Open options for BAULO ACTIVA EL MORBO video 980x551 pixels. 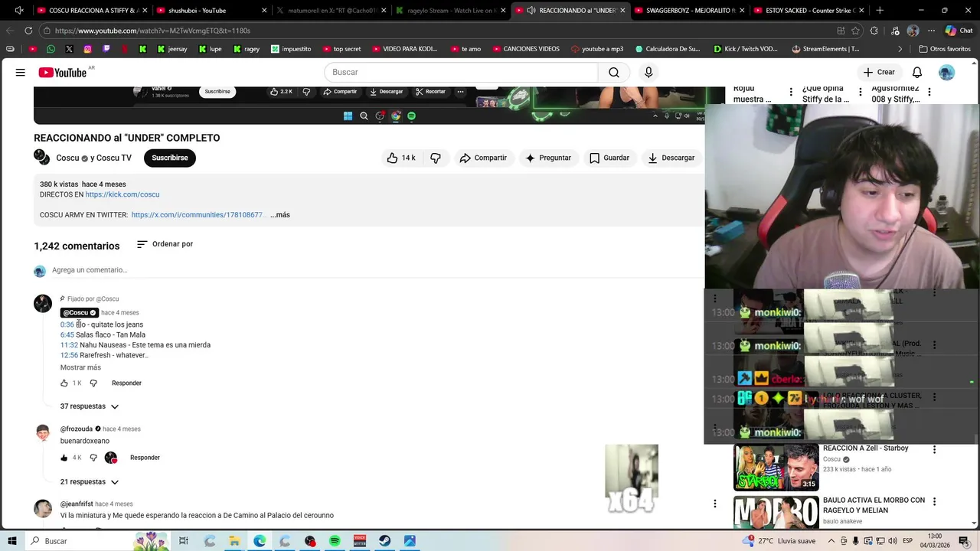934,502
